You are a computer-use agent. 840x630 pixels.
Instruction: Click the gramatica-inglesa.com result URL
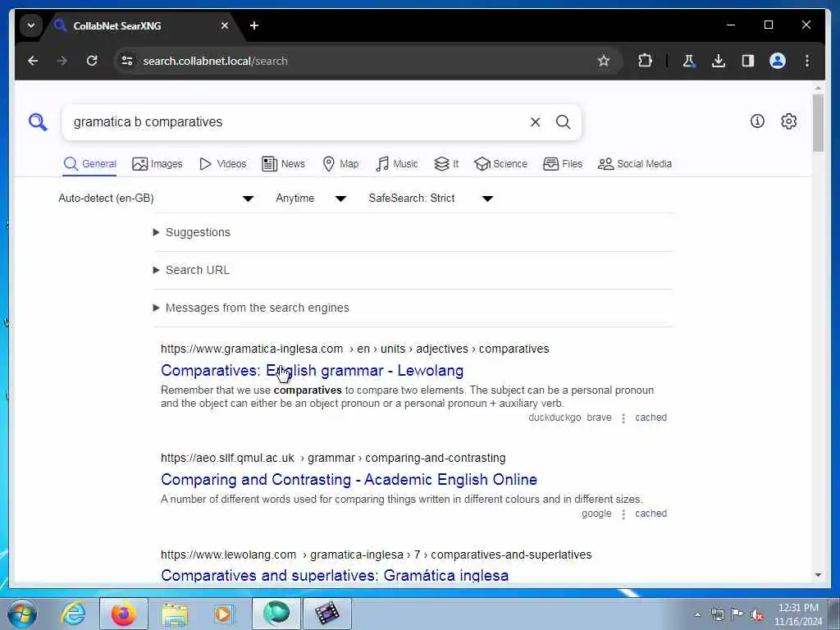(x=354, y=349)
